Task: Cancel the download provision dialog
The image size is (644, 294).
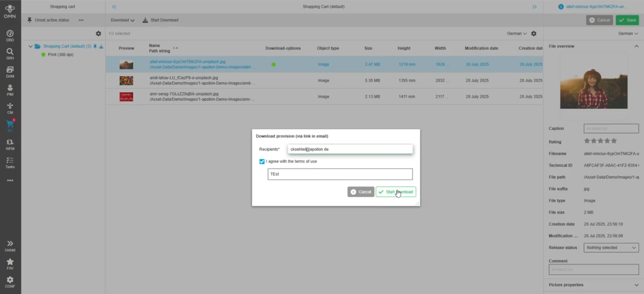Action: click(360, 192)
